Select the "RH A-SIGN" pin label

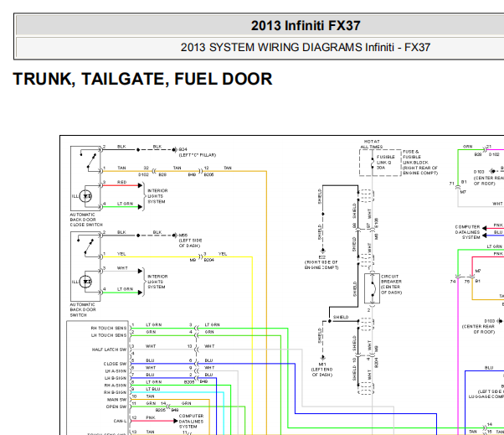click(x=115, y=385)
